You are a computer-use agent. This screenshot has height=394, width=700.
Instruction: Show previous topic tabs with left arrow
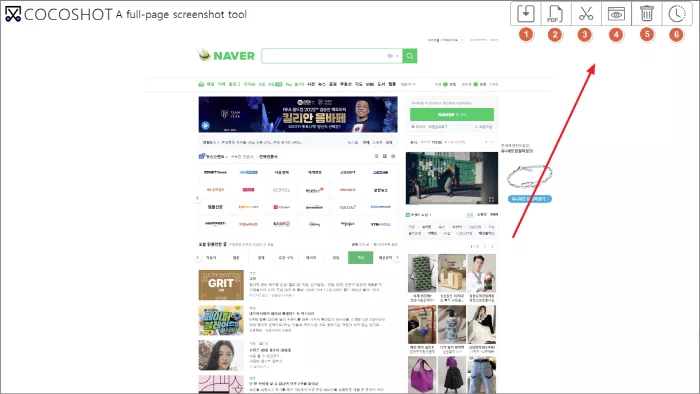[x=197, y=257]
